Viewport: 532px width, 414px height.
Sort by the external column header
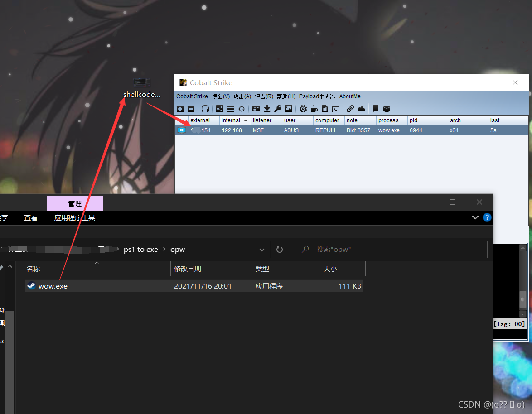tap(203, 120)
